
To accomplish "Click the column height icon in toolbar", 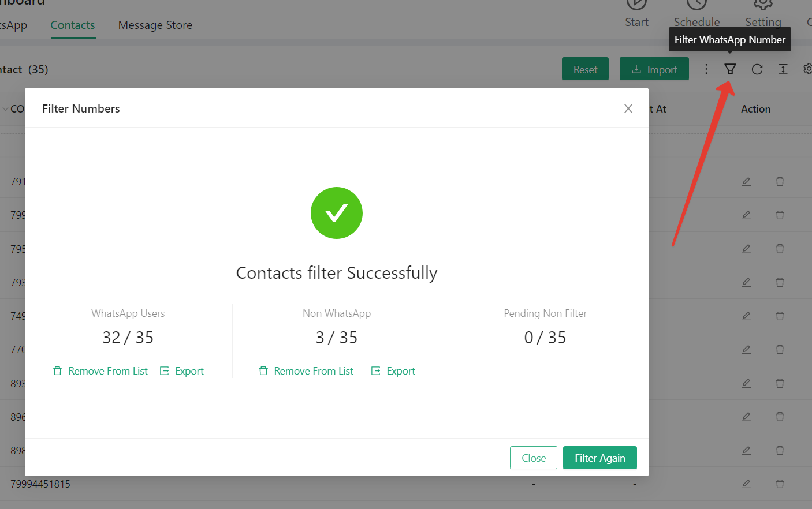I will click(783, 69).
